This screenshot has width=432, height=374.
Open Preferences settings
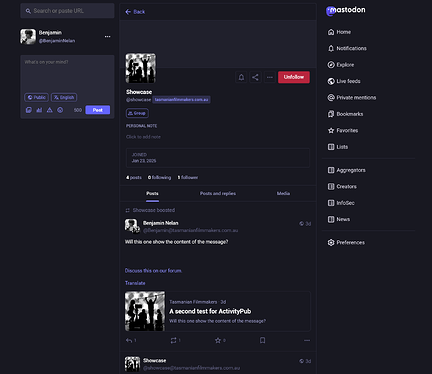346,242
